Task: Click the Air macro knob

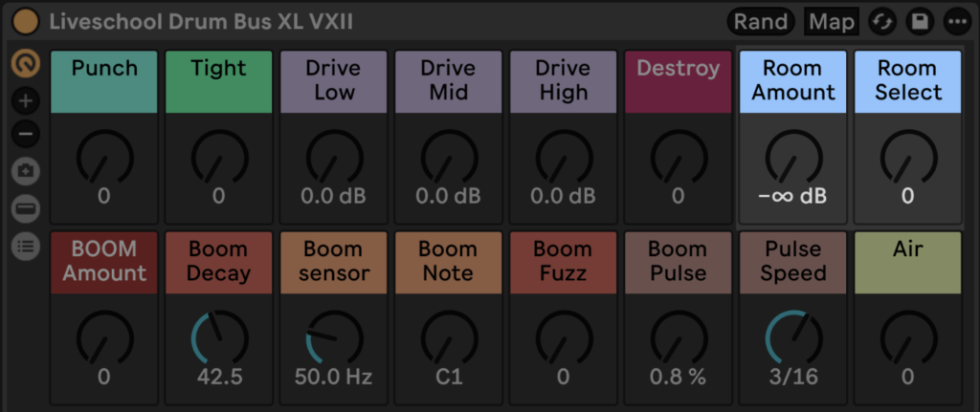Action: 908,338
